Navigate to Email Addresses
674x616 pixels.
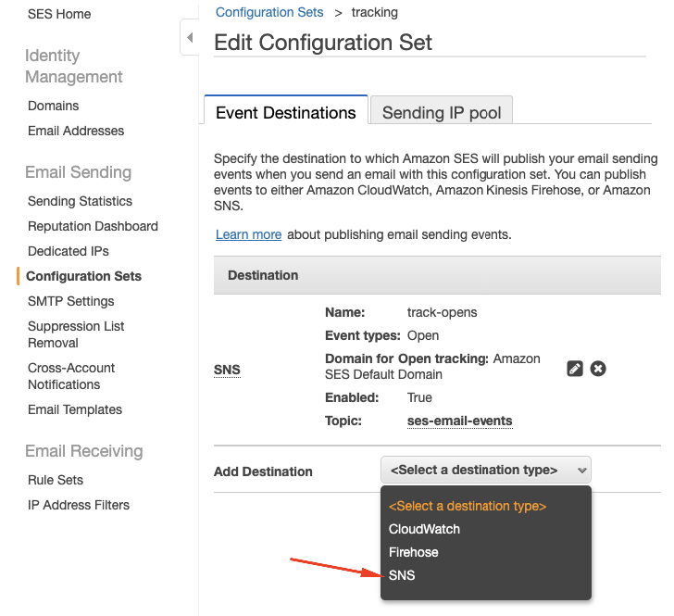click(76, 131)
